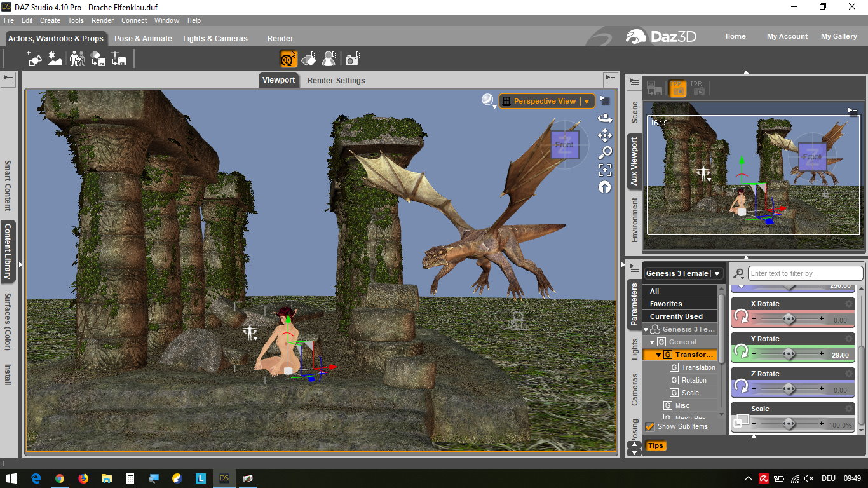Go to Daz3D Home link
The image size is (868, 488).
[x=735, y=36]
